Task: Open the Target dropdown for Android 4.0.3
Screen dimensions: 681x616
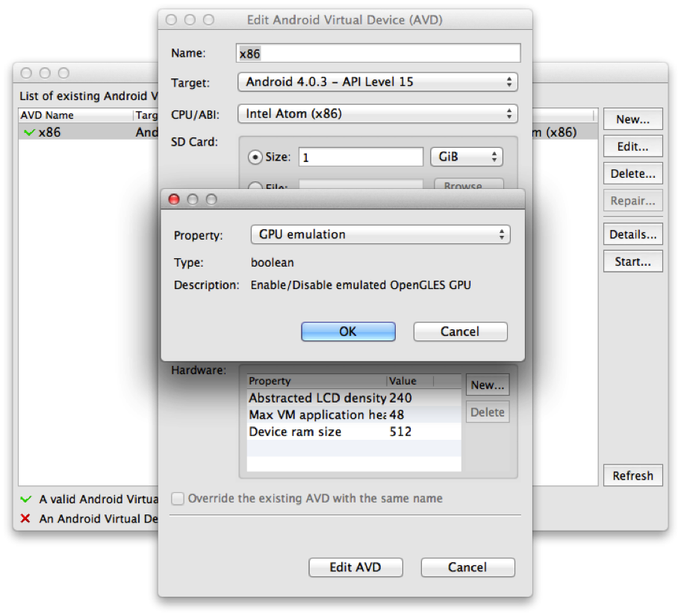Action: [x=377, y=82]
